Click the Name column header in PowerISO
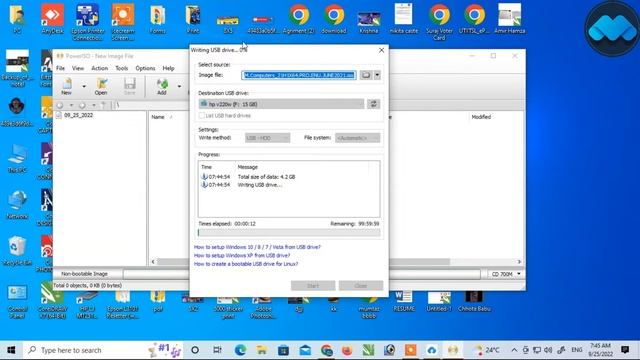The height and width of the screenshot is (360, 640). pyautogui.click(x=158, y=117)
